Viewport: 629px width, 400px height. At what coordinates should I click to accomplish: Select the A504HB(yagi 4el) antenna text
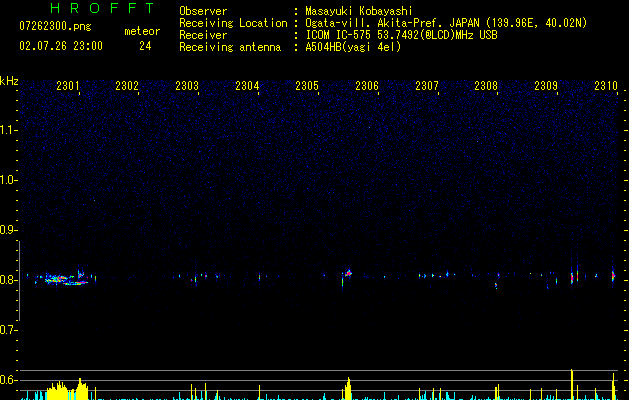(353, 47)
